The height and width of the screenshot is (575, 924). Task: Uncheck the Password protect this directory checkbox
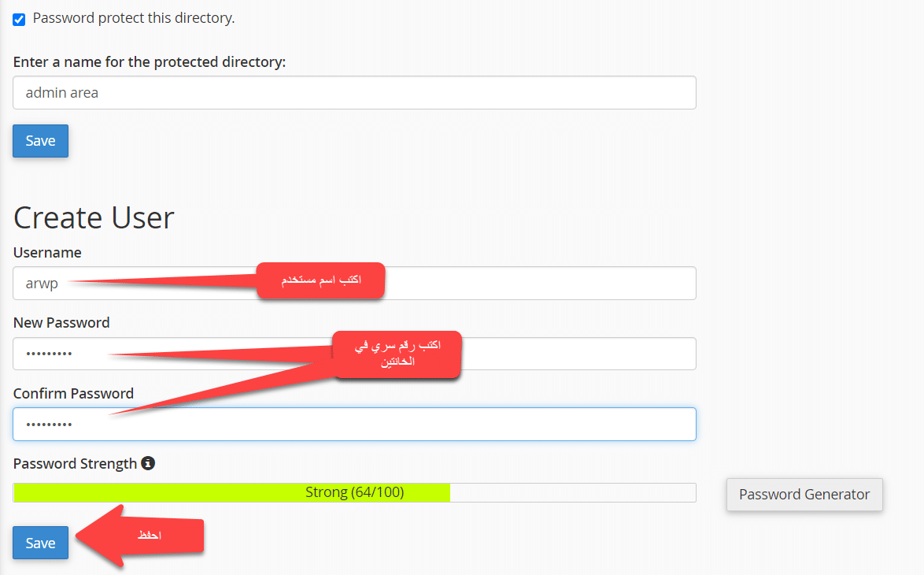click(x=19, y=19)
